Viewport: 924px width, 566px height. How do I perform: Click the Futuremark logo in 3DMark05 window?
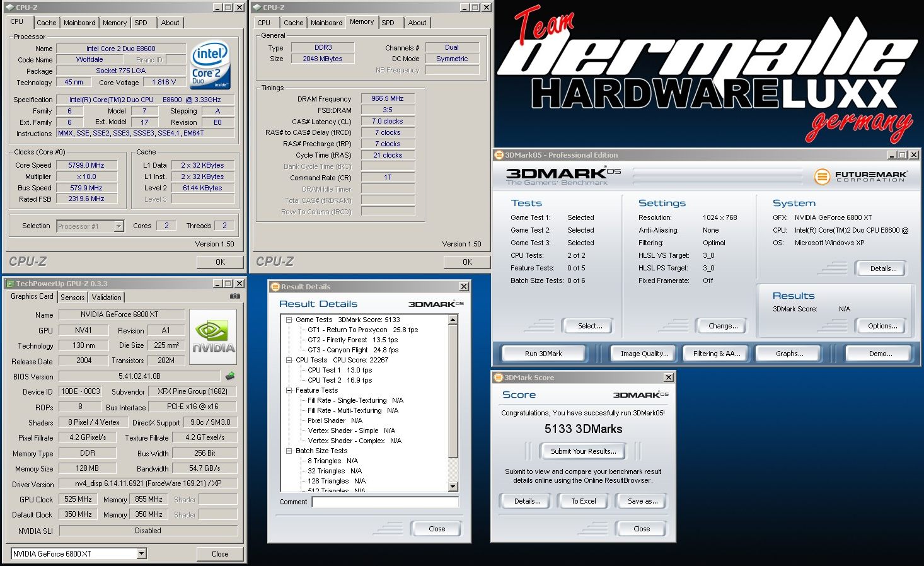861,176
